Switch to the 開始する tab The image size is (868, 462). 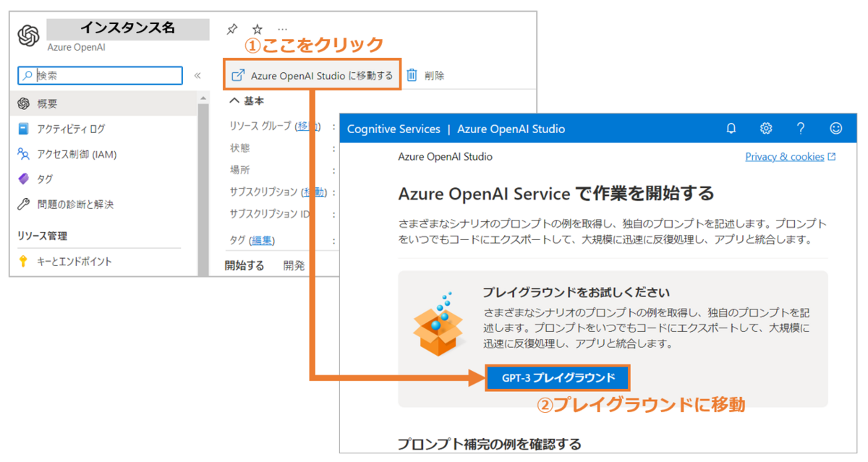click(244, 265)
